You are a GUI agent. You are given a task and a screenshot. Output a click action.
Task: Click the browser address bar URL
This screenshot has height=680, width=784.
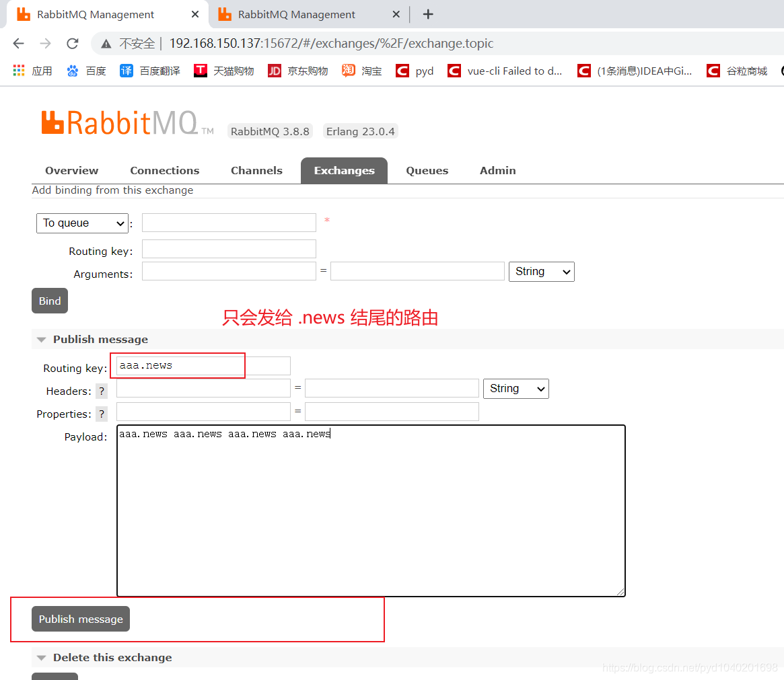coord(332,44)
